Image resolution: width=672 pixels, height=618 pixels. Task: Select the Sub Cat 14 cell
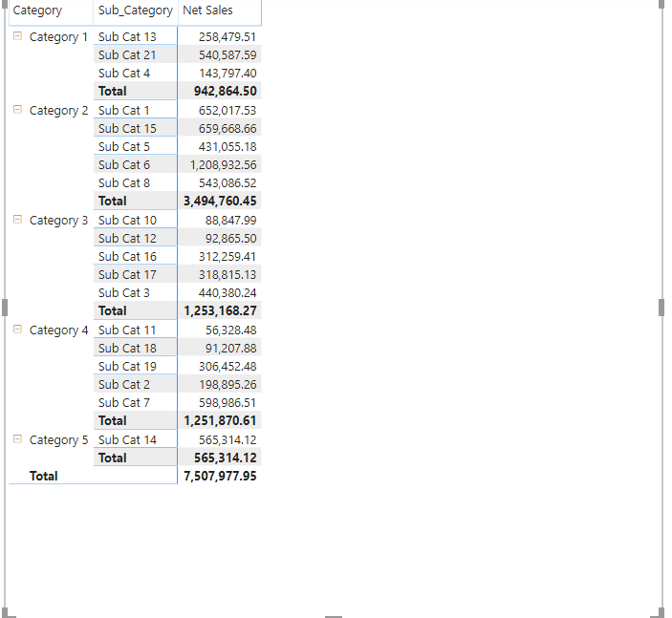[135, 439]
